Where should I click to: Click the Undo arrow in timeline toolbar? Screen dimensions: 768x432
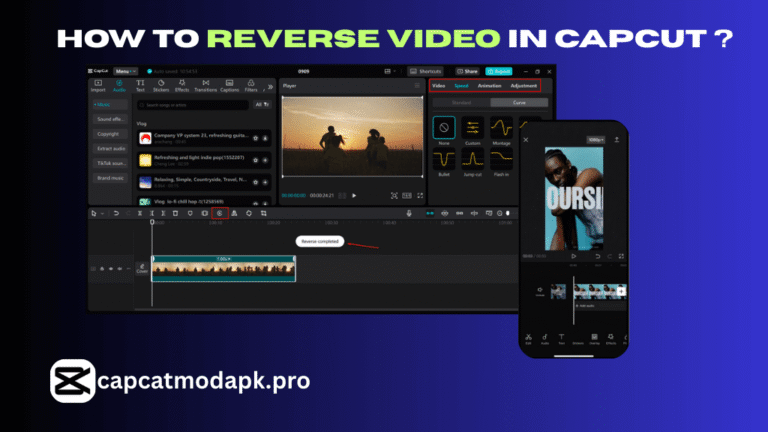(x=116, y=213)
